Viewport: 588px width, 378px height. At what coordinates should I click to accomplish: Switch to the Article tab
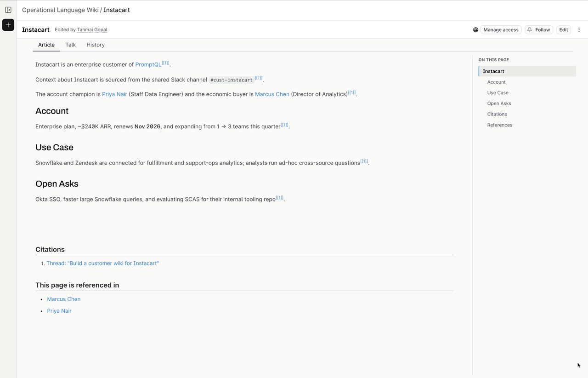46,45
